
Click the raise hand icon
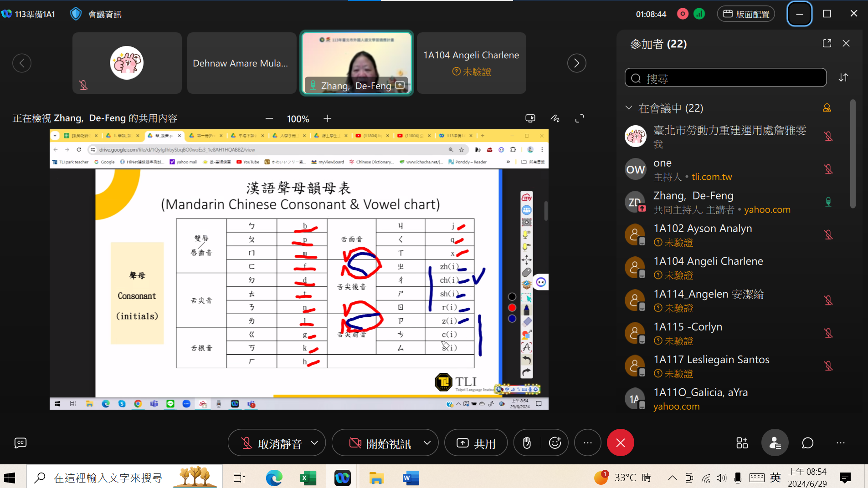[x=527, y=443]
